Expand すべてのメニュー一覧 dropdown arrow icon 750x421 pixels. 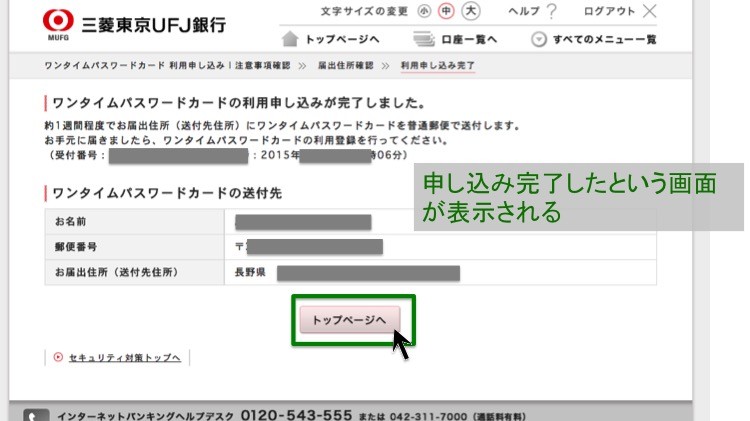click(539, 39)
